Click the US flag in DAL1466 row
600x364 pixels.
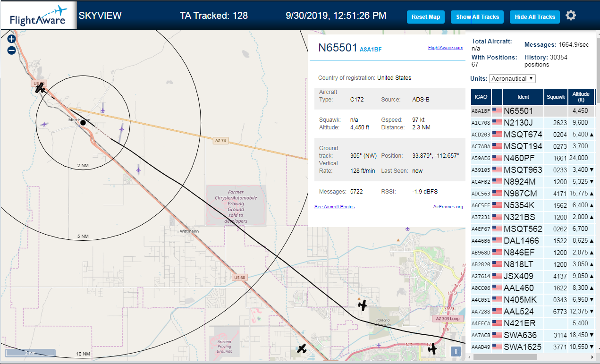pos(497,241)
